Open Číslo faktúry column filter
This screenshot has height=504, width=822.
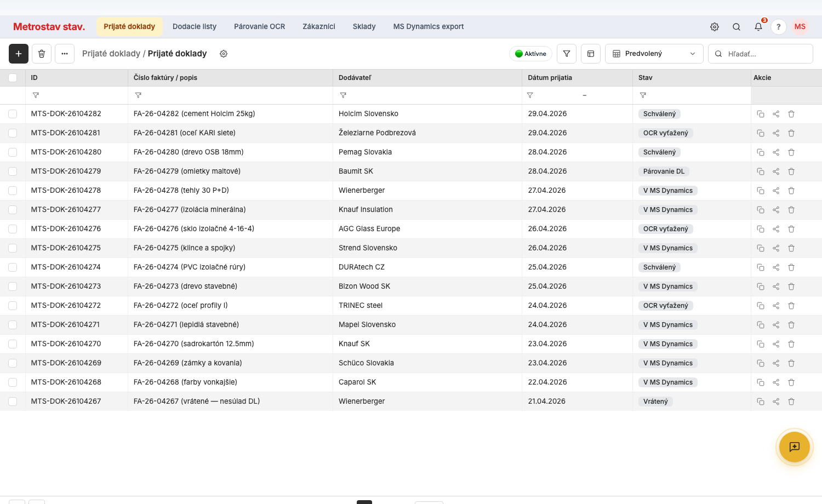click(138, 95)
